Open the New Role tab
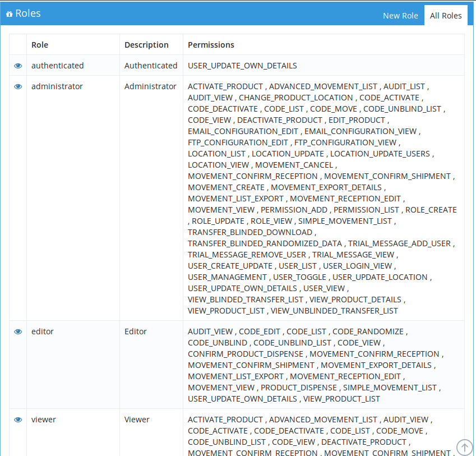Screen dimensions: 476x456 [x=400, y=16]
